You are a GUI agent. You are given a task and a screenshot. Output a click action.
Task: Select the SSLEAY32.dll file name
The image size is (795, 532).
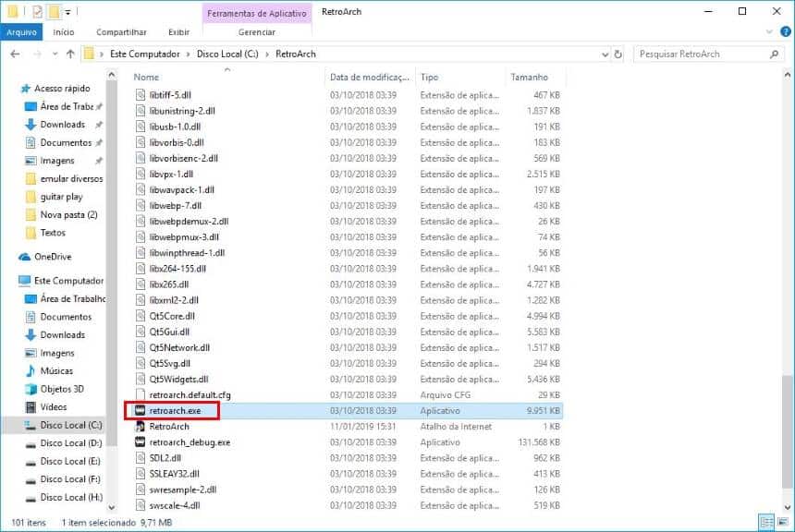point(174,473)
